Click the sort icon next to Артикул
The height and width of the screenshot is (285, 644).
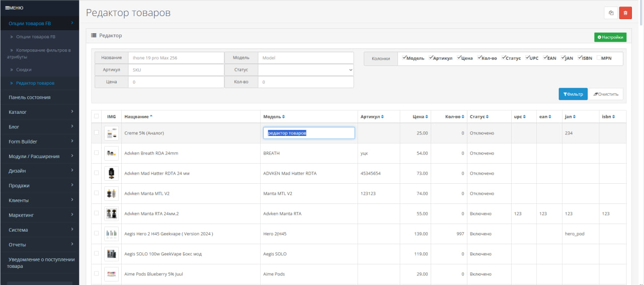pos(382,117)
